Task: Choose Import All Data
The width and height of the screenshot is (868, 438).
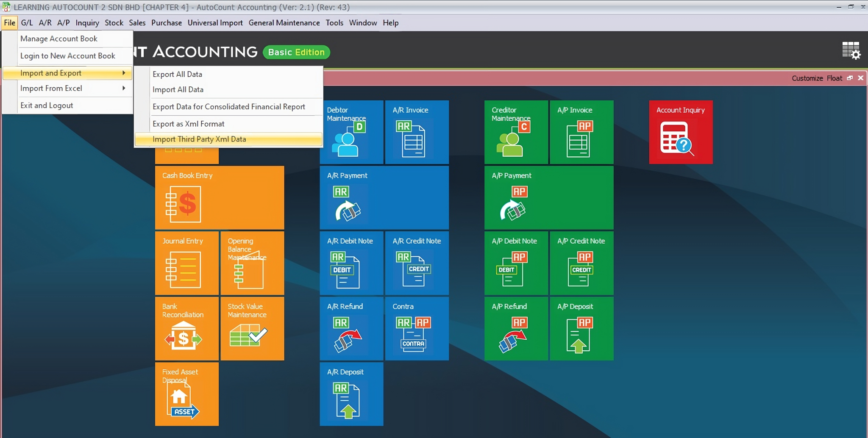Action: pos(228,89)
